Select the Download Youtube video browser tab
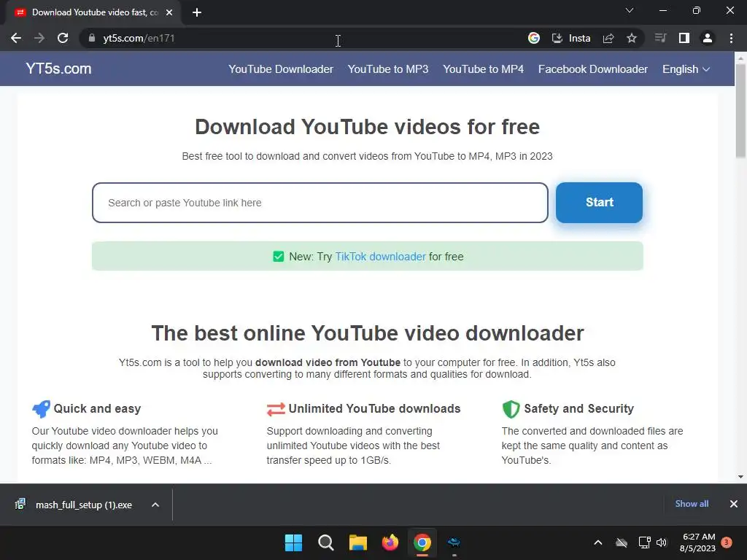 coord(94,12)
